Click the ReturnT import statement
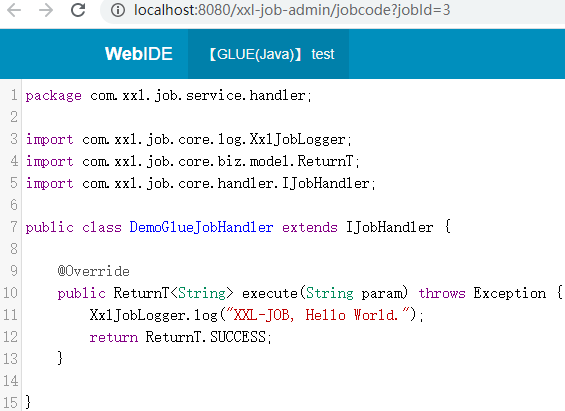The height and width of the screenshot is (411, 565). point(192,162)
